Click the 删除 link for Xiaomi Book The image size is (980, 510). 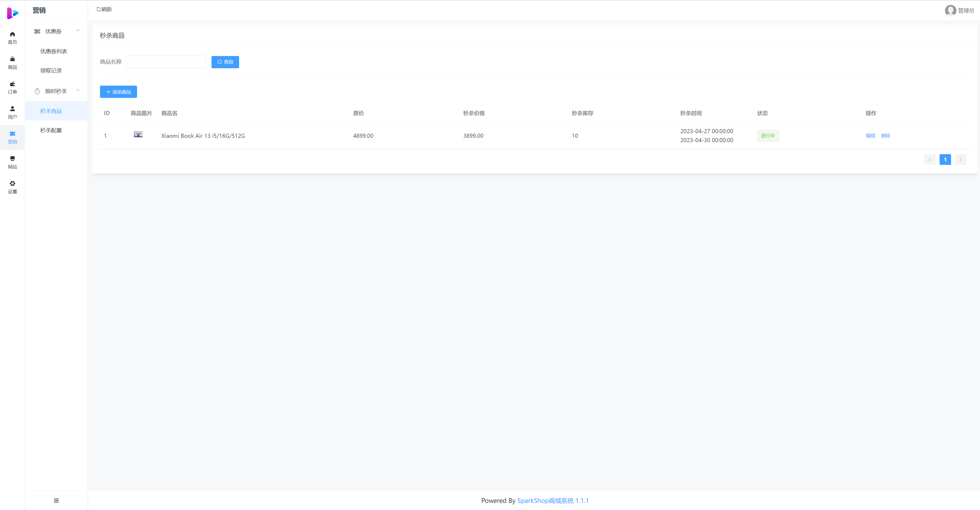point(886,136)
